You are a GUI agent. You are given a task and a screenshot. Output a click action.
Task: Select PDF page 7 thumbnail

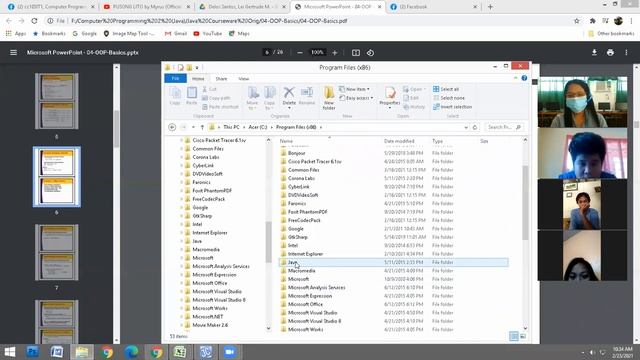tap(57, 252)
